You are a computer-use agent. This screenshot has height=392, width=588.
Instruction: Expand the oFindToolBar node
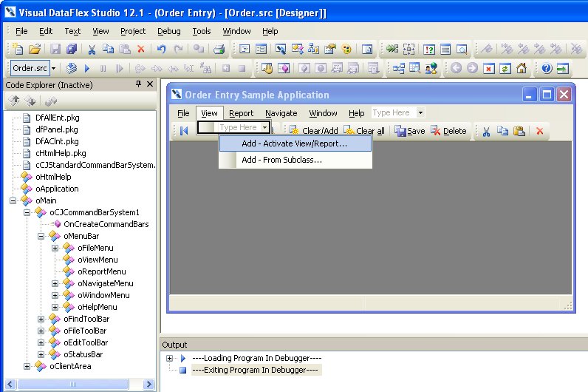point(41,320)
